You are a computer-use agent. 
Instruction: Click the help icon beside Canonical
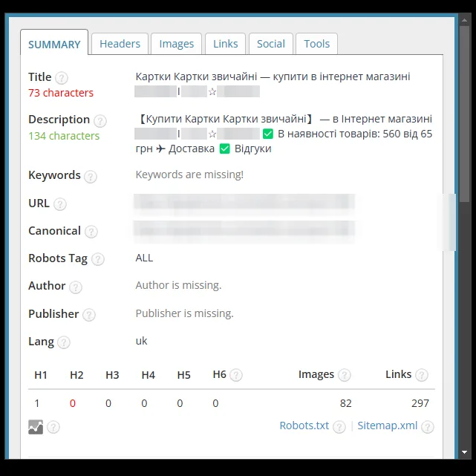point(91,232)
